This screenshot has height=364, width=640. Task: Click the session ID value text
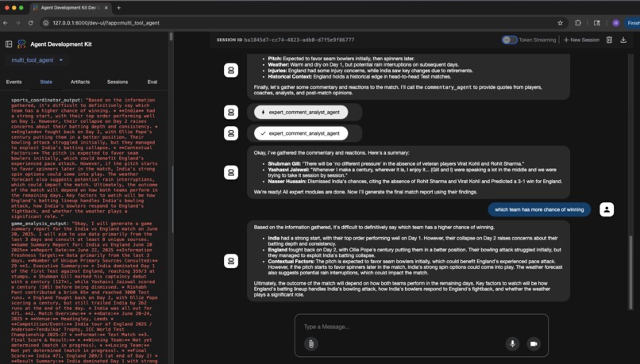299,40
